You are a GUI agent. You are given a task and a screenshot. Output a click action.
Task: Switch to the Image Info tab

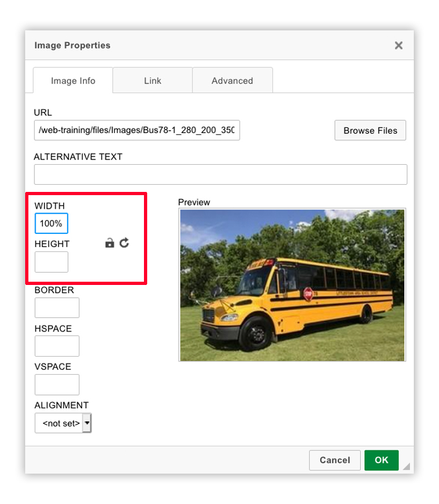click(73, 81)
